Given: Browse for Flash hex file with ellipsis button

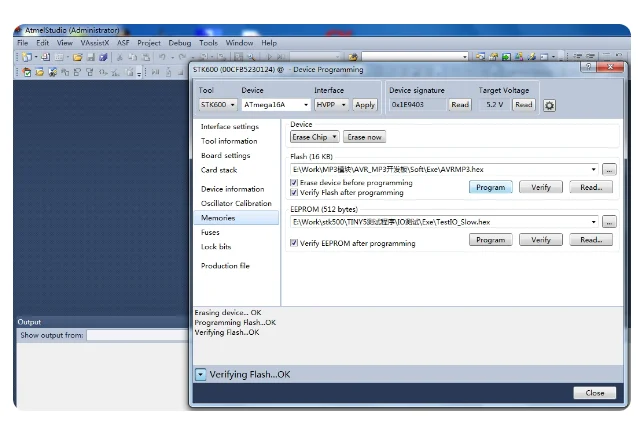Looking at the screenshot, I should click(609, 170).
